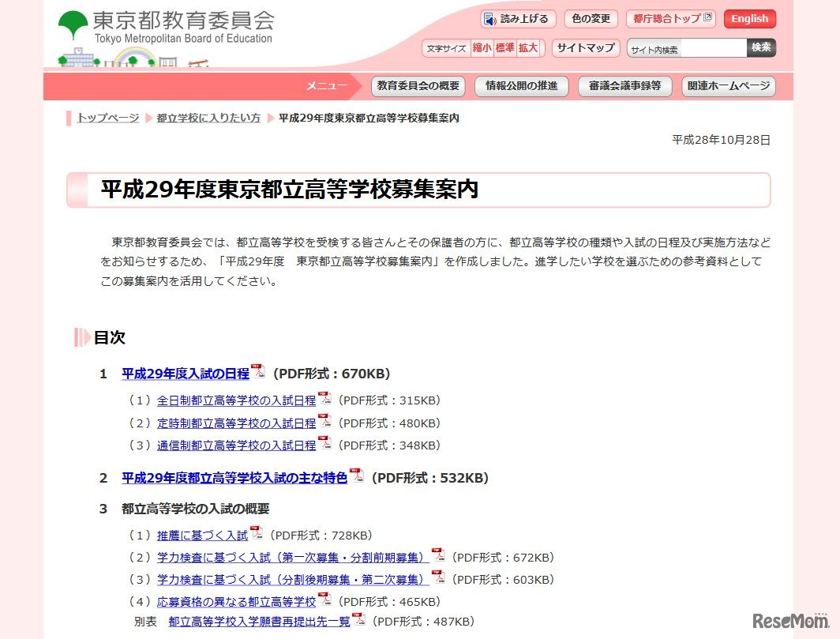This screenshot has height=639, width=840.
Task: Open the 色の変更 color change option
Action: coord(591,19)
